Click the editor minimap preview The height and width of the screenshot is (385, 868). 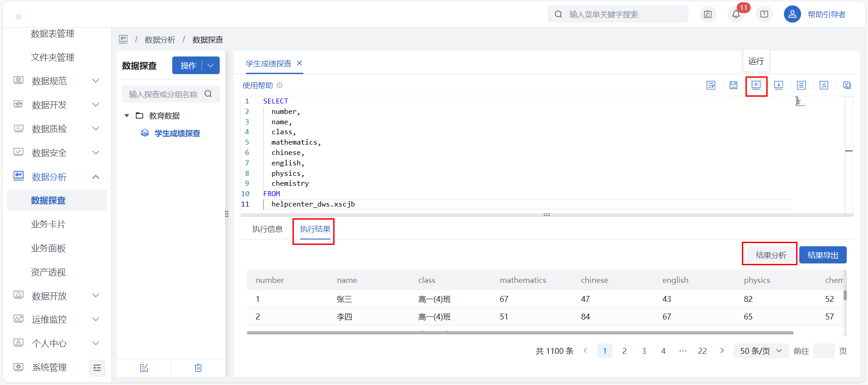coord(799,101)
